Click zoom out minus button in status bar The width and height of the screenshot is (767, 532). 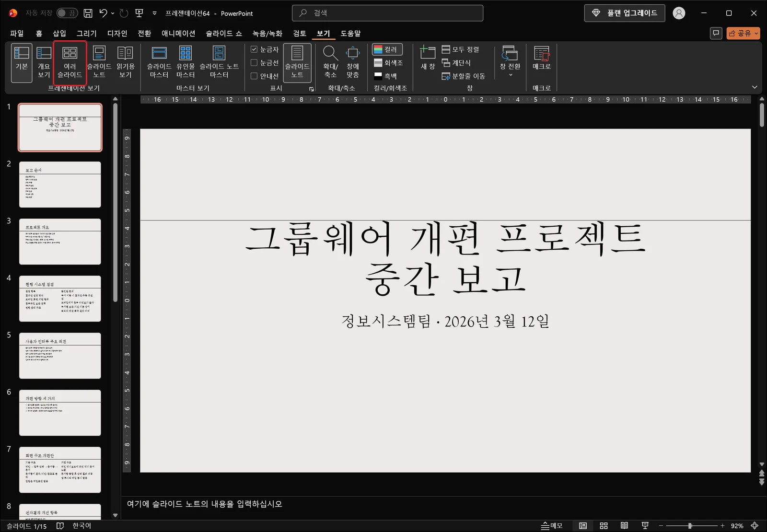[x=661, y=526]
